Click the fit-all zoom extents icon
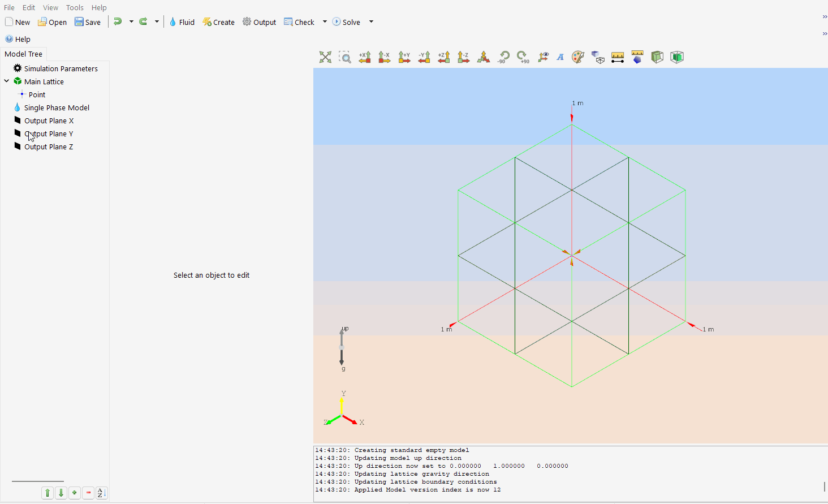 coord(325,57)
